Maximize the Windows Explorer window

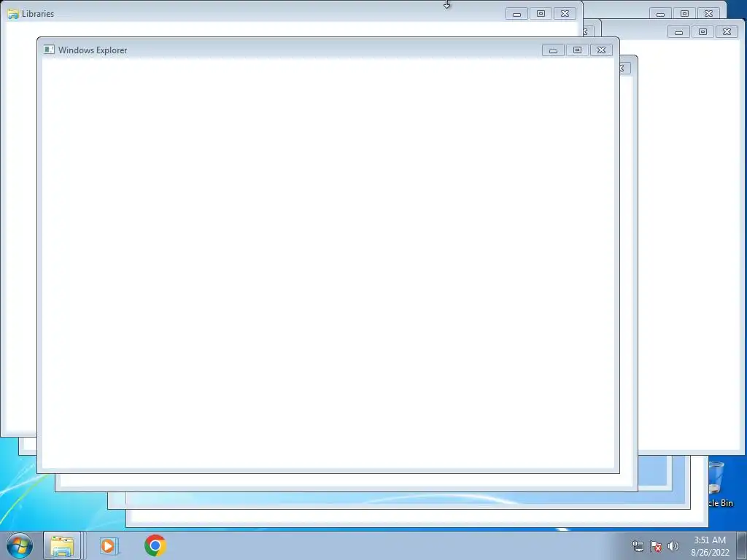[x=577, y=50]
